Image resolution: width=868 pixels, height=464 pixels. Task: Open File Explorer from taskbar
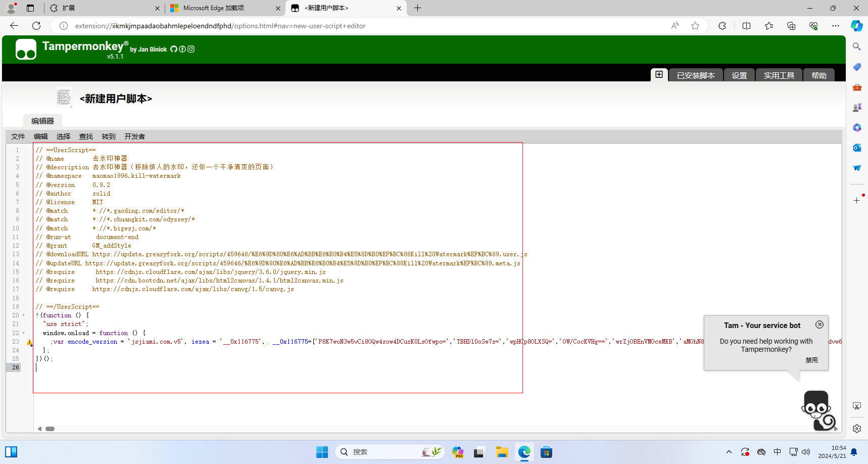coord(502,452)
